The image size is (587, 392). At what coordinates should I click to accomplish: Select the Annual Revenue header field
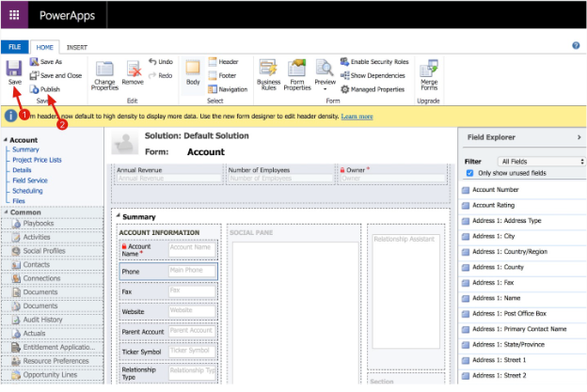coord(167,174)
